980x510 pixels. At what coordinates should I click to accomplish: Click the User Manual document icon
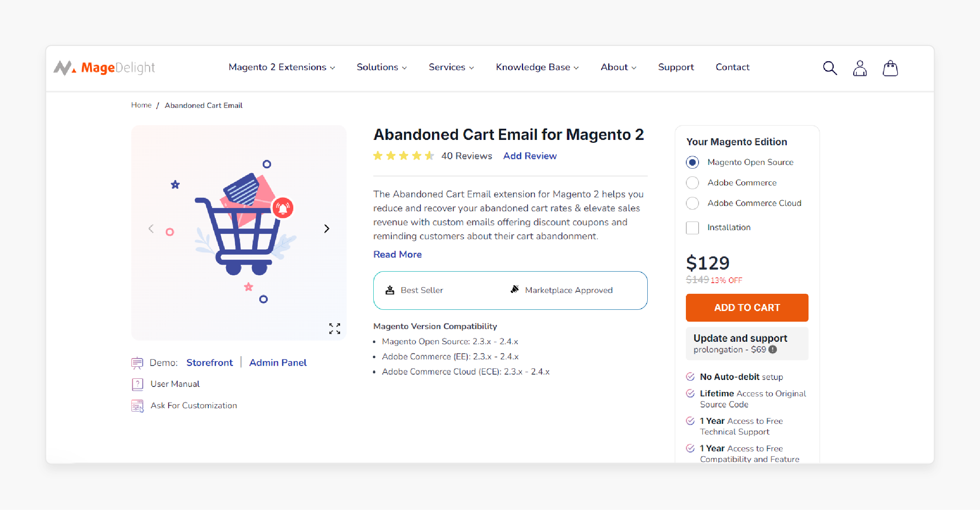pos(135,384)
